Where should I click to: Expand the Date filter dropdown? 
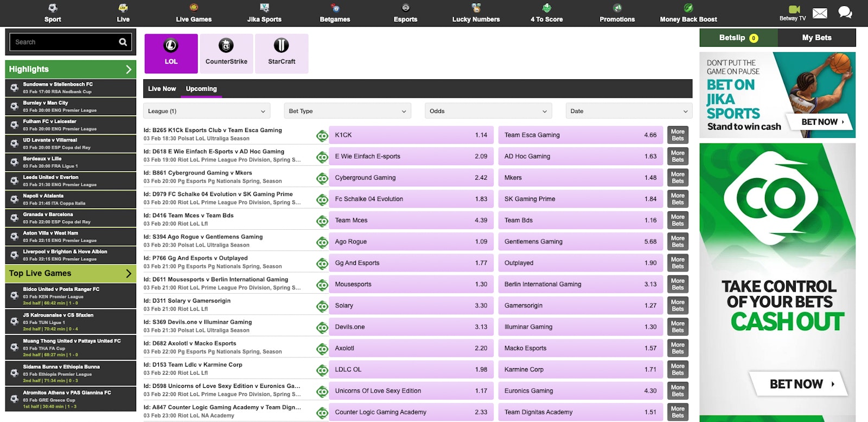click(x=629, y=111)
